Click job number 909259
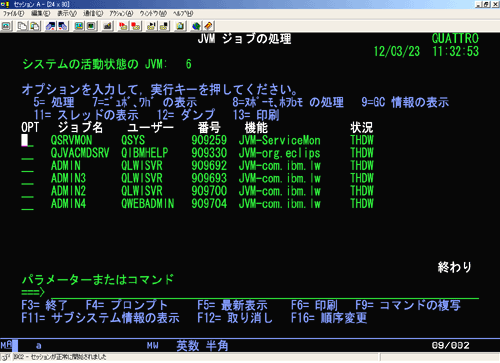The image size is (500, 363). tap(209, 140)
